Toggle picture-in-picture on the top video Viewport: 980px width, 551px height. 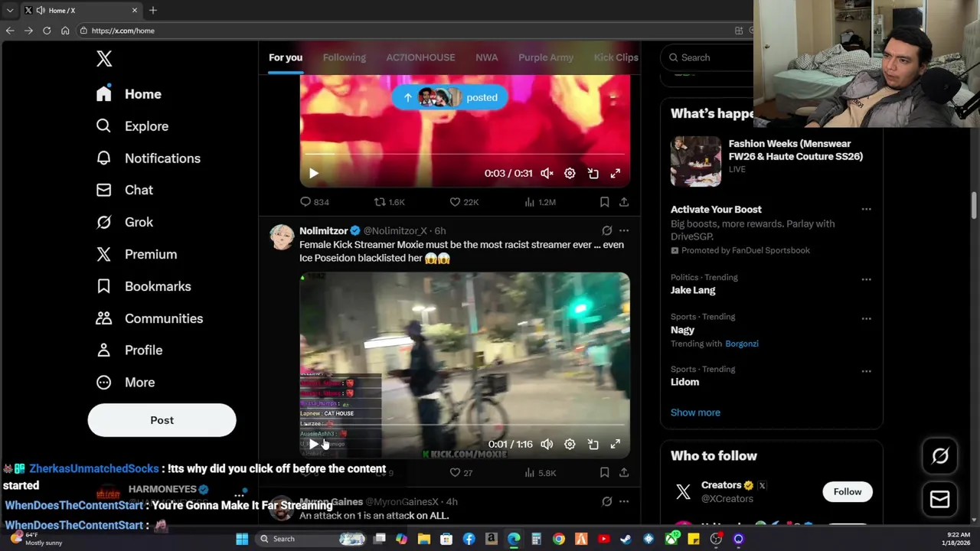click(593, 174)
